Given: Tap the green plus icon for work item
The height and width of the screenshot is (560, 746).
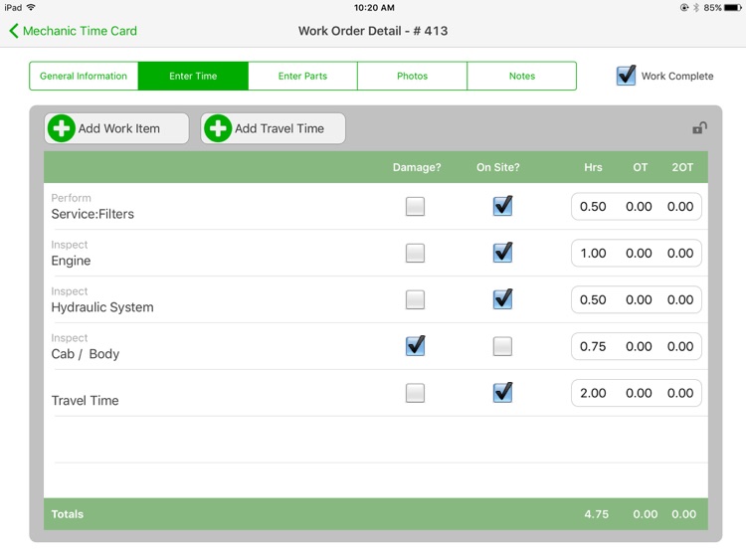Looking at the screenshot, I should pos(62,128).
